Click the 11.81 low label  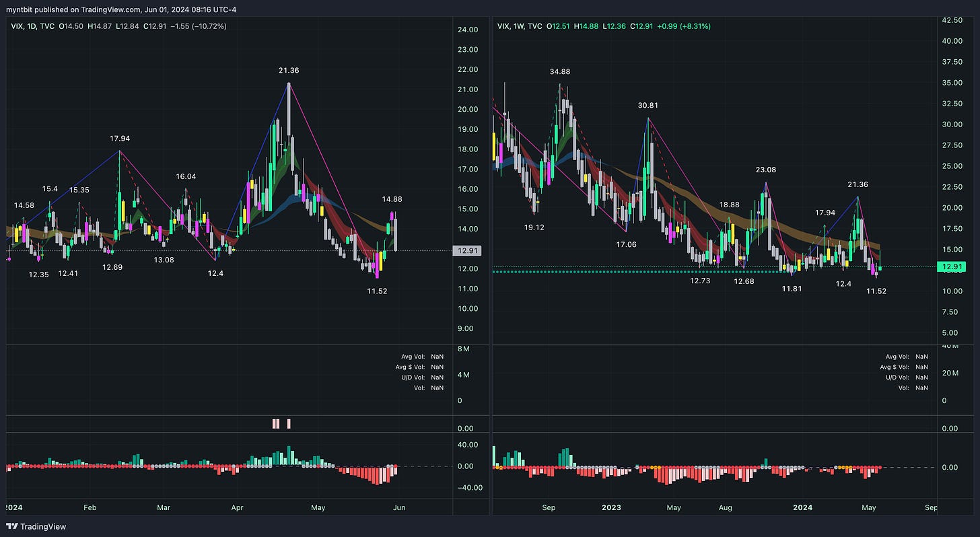(792, 289)
